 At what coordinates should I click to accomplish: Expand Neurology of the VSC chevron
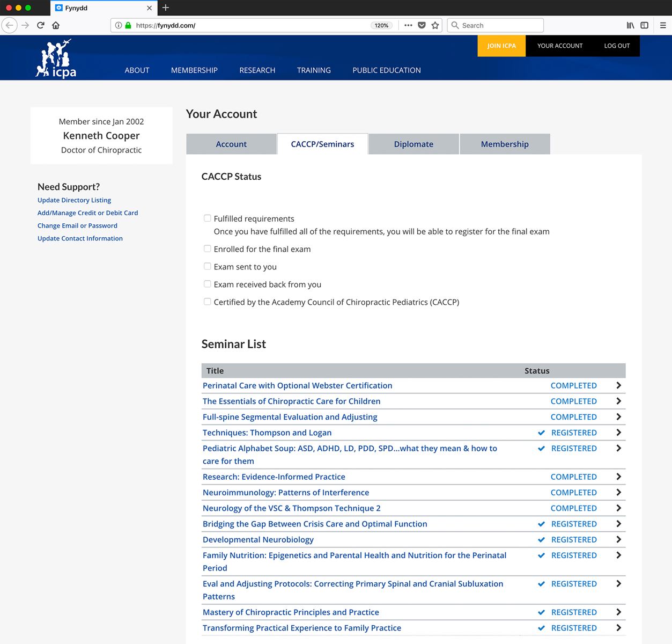[618, 508]
